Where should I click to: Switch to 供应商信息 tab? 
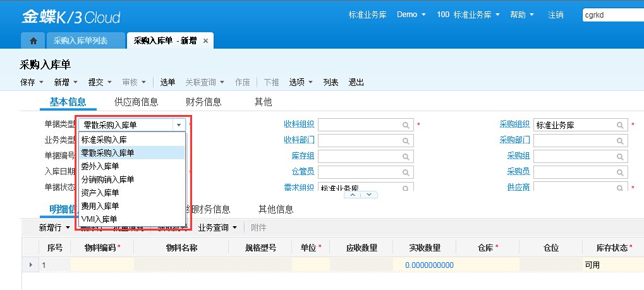click(136, 102)
